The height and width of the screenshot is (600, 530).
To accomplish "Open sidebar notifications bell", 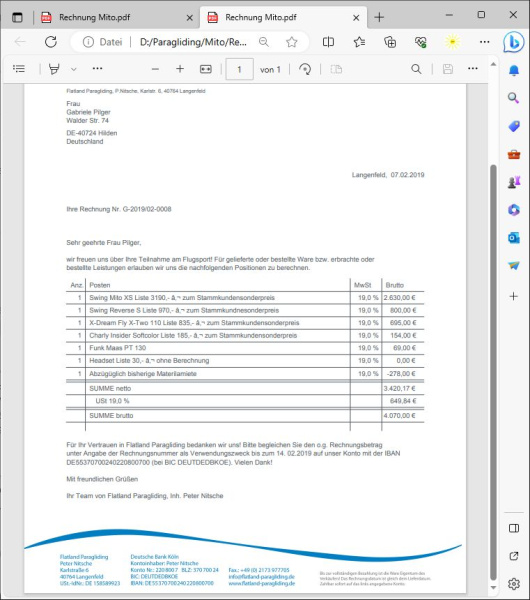I will coord(514,70).
